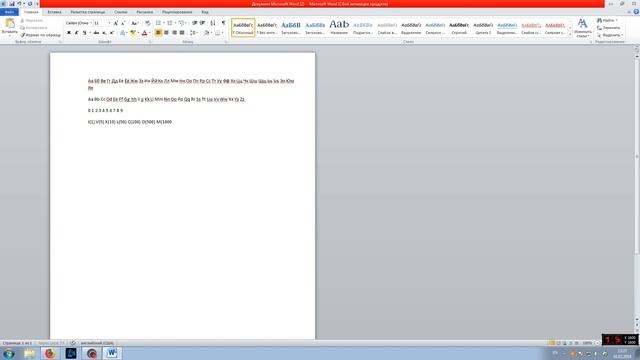
Task: Click the Undo icon in Quick Access Toolbar
Action: click(x=19, y=4)
